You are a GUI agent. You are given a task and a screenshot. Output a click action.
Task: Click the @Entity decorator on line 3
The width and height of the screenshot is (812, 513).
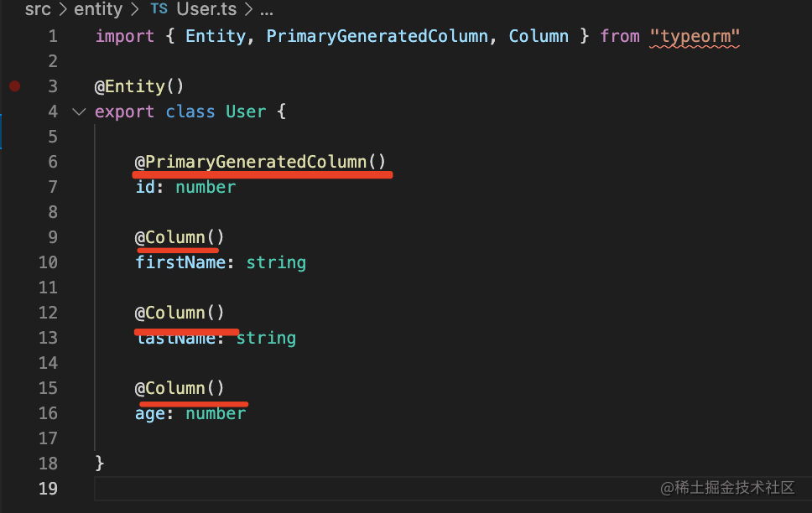(138, 86)
